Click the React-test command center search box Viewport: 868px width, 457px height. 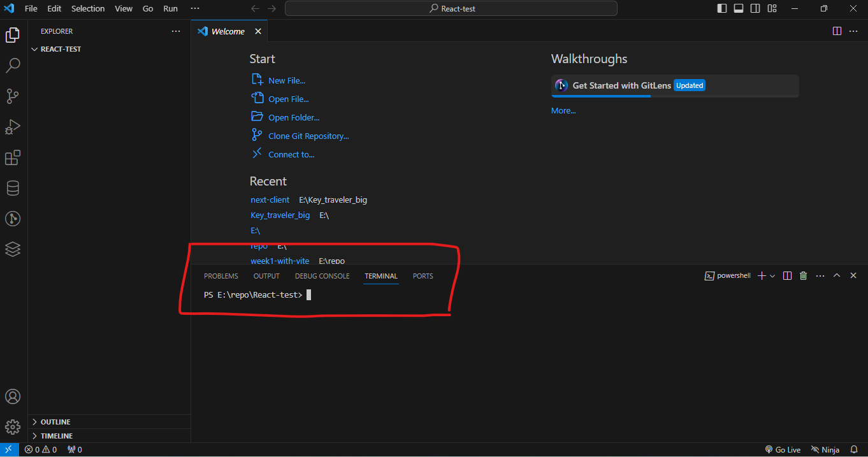(x=451, y=8)
